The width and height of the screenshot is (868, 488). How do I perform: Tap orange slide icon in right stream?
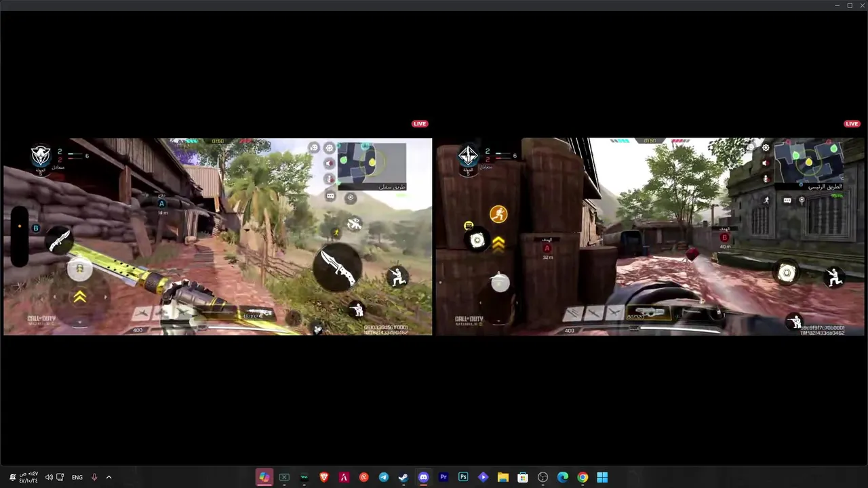498,215
